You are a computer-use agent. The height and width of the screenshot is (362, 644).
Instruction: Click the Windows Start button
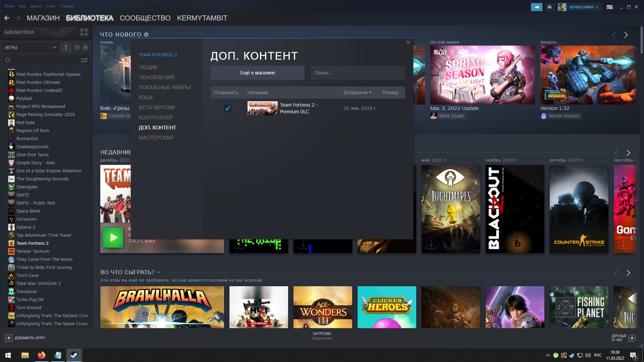8,355
